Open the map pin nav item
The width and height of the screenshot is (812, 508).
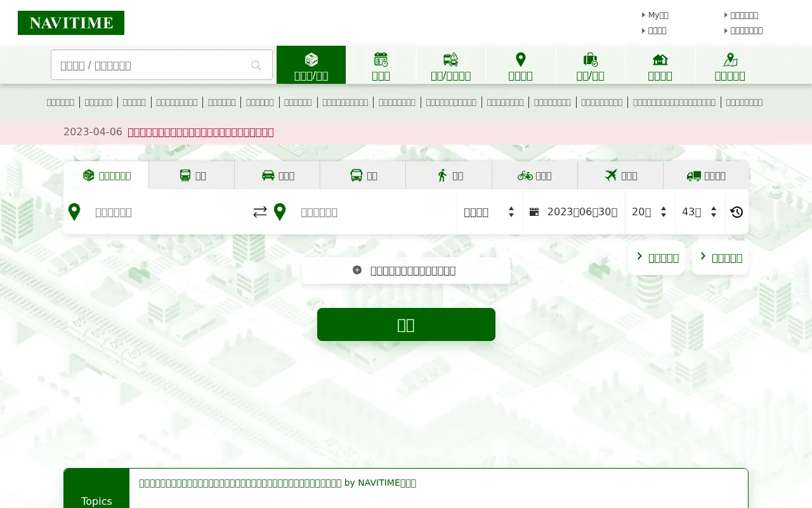point(520,65)
